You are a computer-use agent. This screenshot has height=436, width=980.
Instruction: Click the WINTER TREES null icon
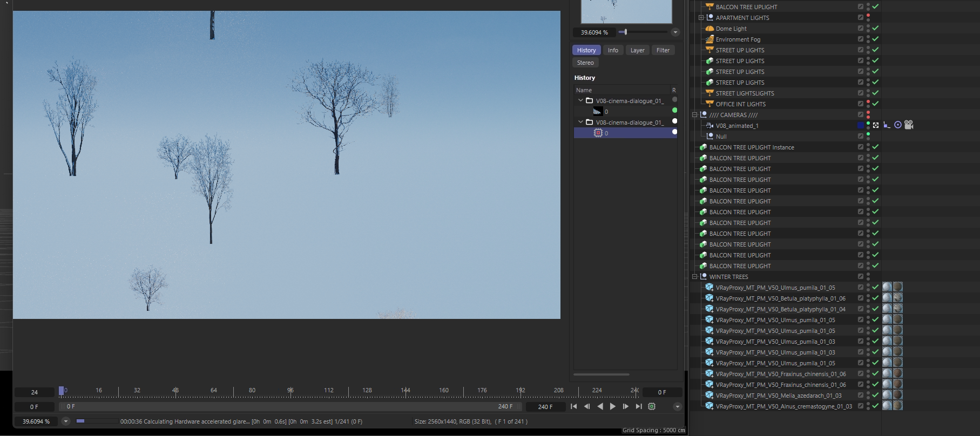coord(703,277)
